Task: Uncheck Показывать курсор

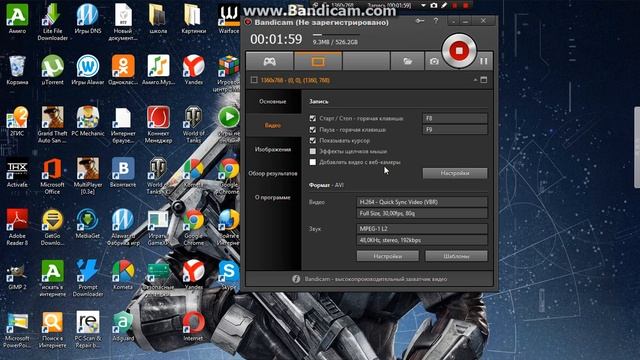Action: (x=313, y=140)
